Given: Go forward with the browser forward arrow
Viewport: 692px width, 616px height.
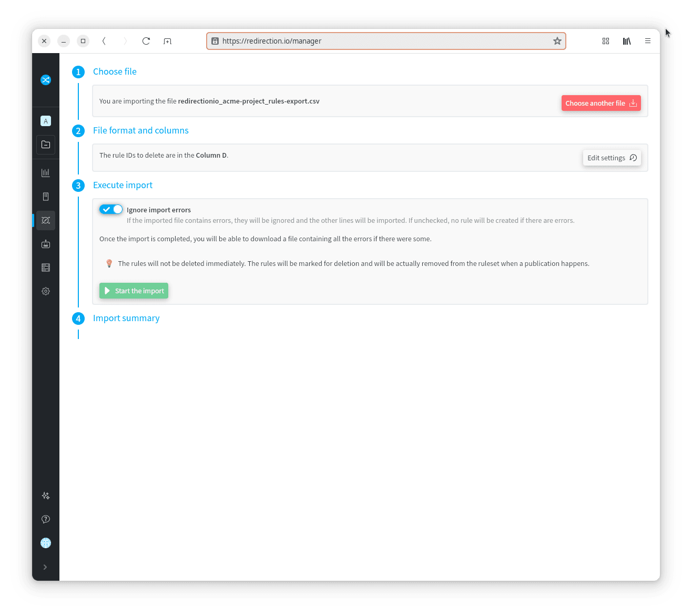Looking at the screenshot, I should click(x=125, y=41).
